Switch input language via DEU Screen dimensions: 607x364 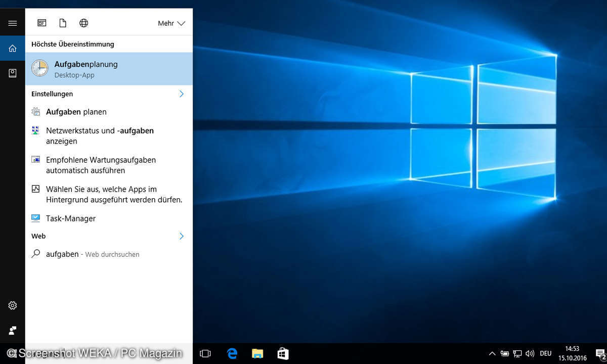coord(546,354)
